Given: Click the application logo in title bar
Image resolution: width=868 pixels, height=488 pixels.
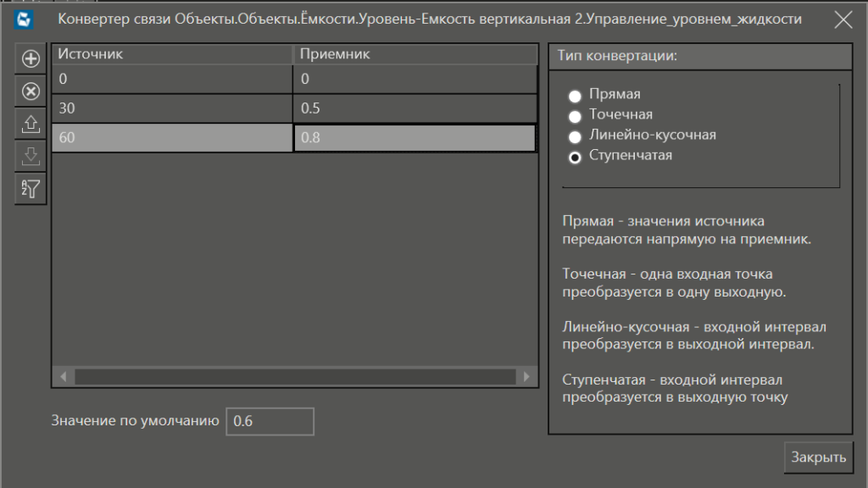Looking at the screenshot, I should pos(25,19).
